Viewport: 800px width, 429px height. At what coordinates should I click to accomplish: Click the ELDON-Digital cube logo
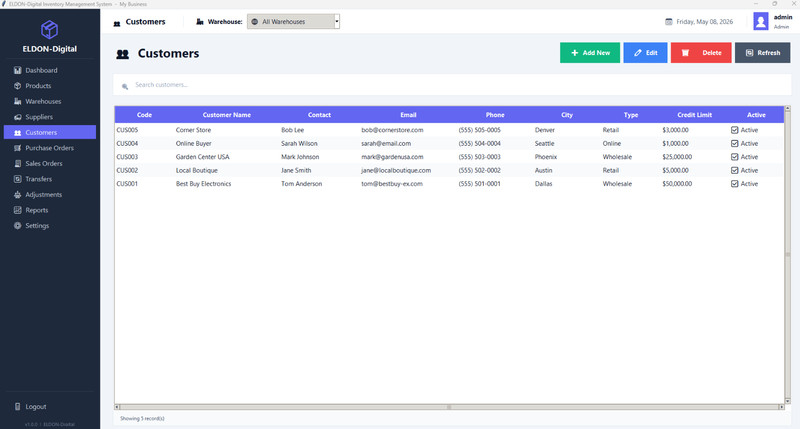(49, 30)
